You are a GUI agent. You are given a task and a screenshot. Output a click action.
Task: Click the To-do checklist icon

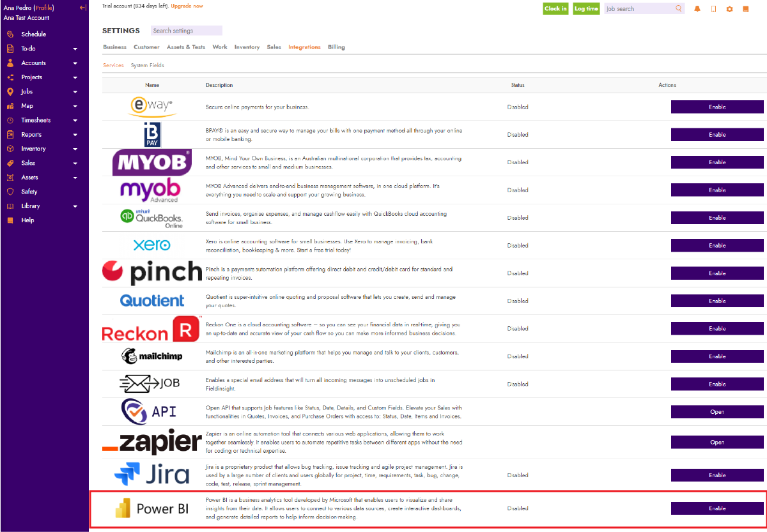(x=10, y=49)
